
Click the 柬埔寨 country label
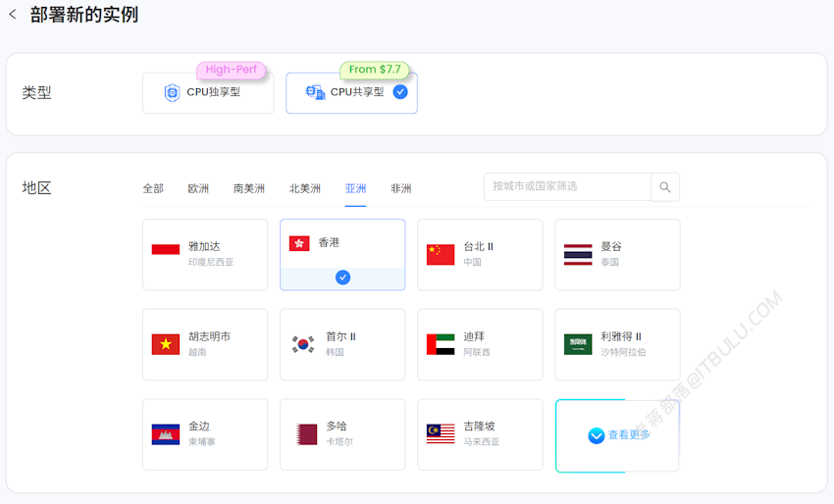click(x=202, y=442)
